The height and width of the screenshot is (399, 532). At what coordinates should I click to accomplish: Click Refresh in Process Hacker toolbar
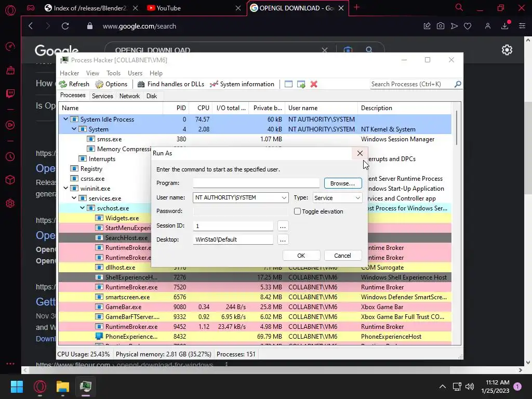tap(74, 84)
